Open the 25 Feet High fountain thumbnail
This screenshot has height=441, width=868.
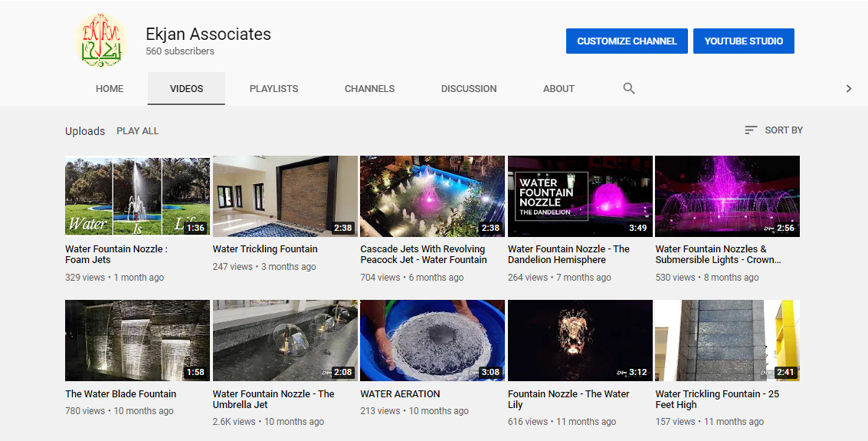(727, 341)
